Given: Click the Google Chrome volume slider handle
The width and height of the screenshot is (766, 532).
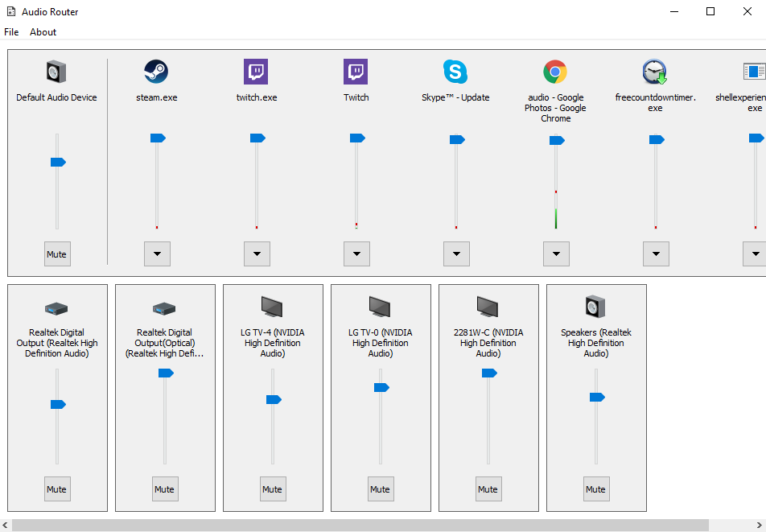Looking at the screenshot, I should [x=557, y=141].
